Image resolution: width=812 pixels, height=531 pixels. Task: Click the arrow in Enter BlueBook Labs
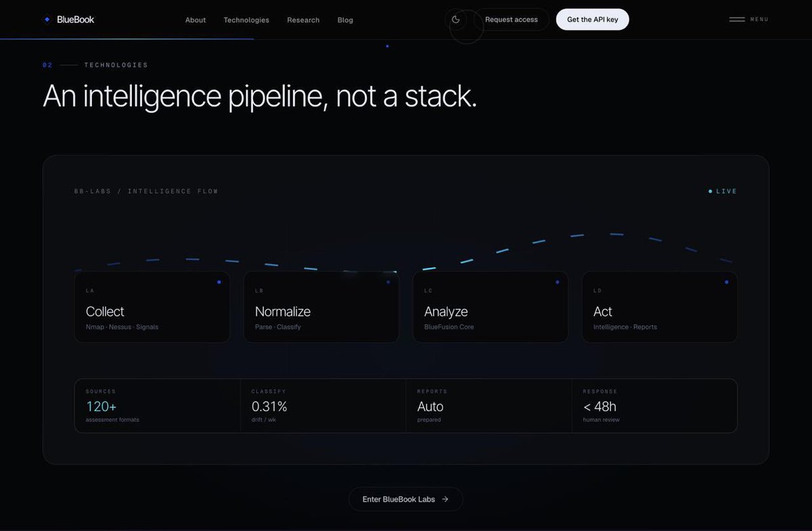point(445,499)
